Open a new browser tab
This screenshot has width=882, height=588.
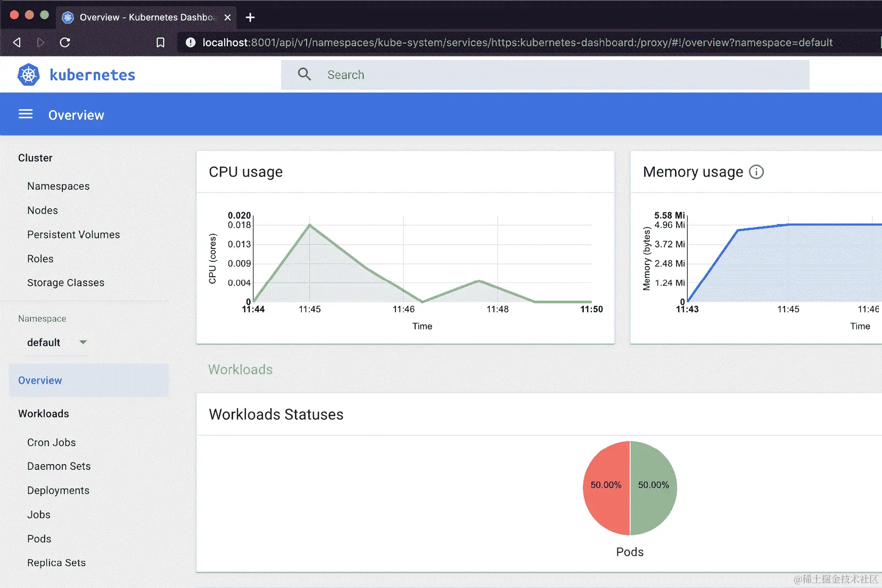[250, 17]
